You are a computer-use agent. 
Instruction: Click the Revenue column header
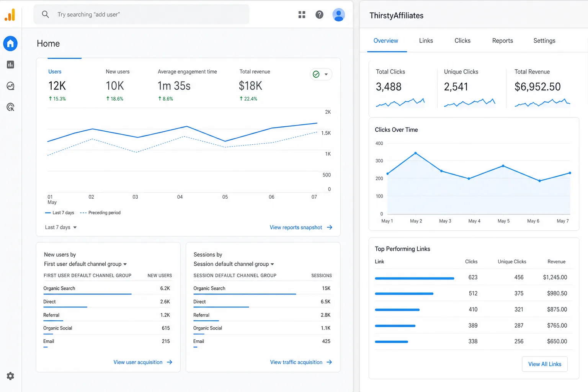tap(556, 262)
